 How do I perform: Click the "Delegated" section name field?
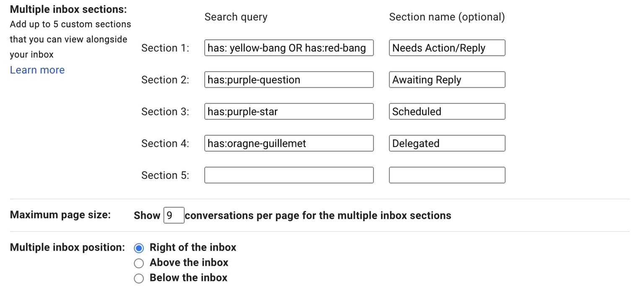coord(447,143)
